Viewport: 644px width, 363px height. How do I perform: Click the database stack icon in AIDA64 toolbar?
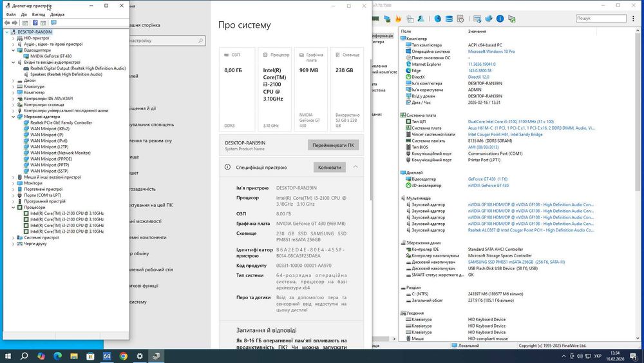pos(449,19)
